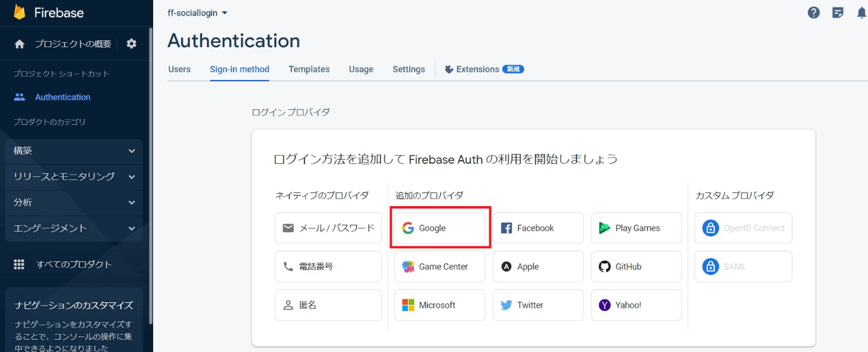Click the ナビゲーションのカスタマイズ heading

point(74,305)
